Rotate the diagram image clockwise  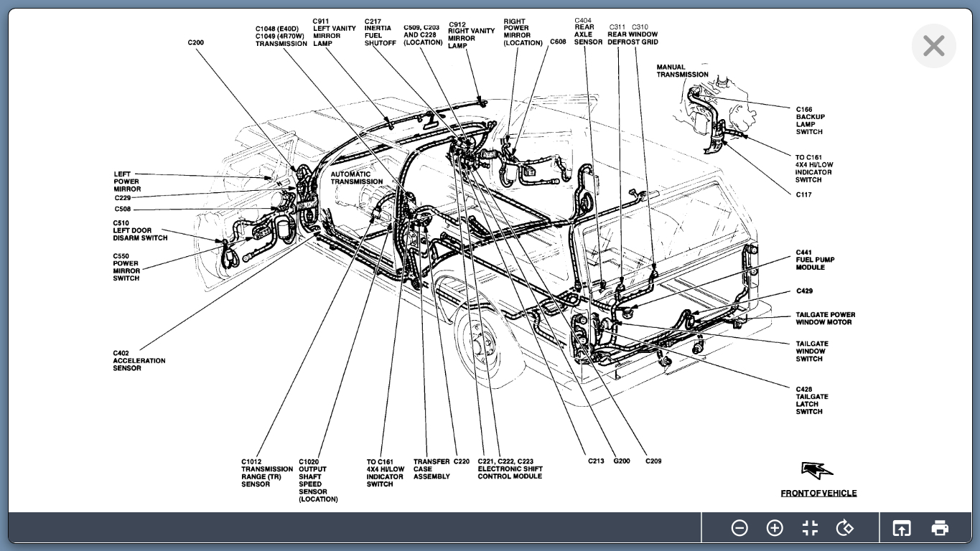845,528
